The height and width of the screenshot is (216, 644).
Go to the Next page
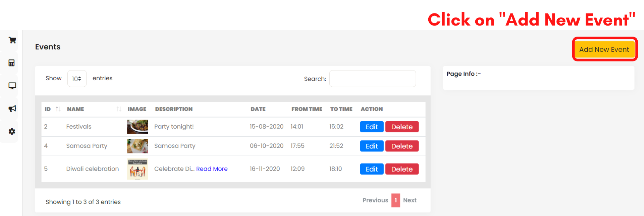[x=410, y=200]
